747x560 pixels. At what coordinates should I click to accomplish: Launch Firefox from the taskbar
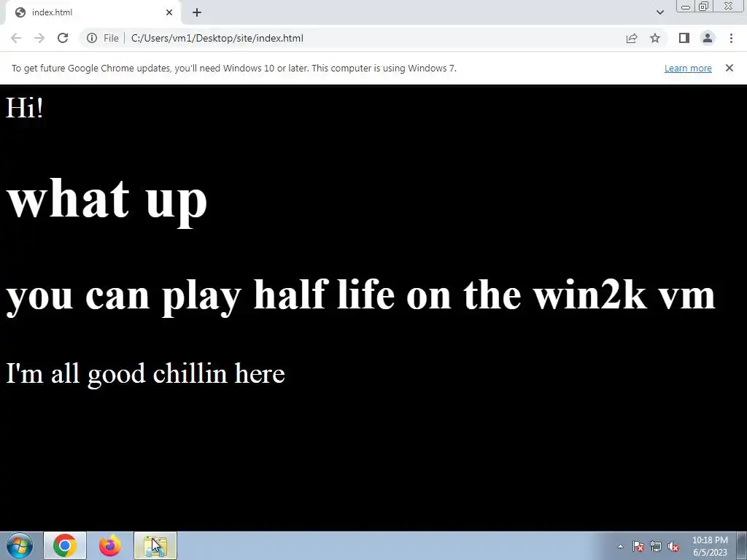pos(110,545)
